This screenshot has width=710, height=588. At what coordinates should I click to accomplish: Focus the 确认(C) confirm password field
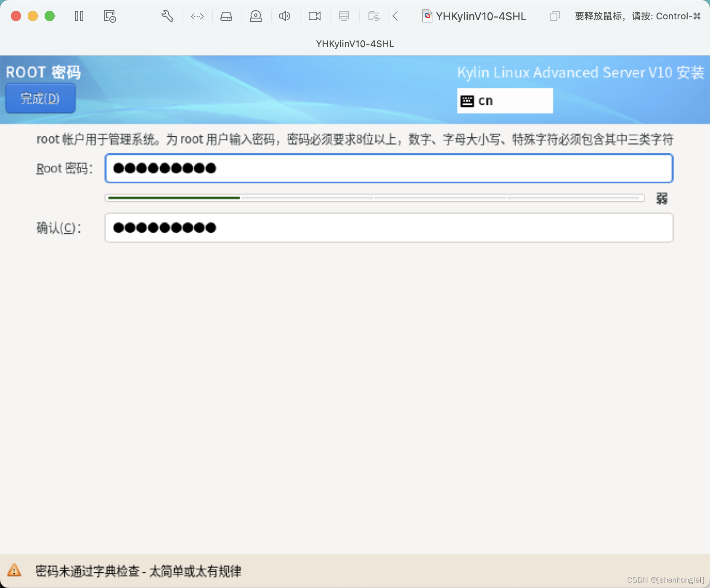[389, 228]
